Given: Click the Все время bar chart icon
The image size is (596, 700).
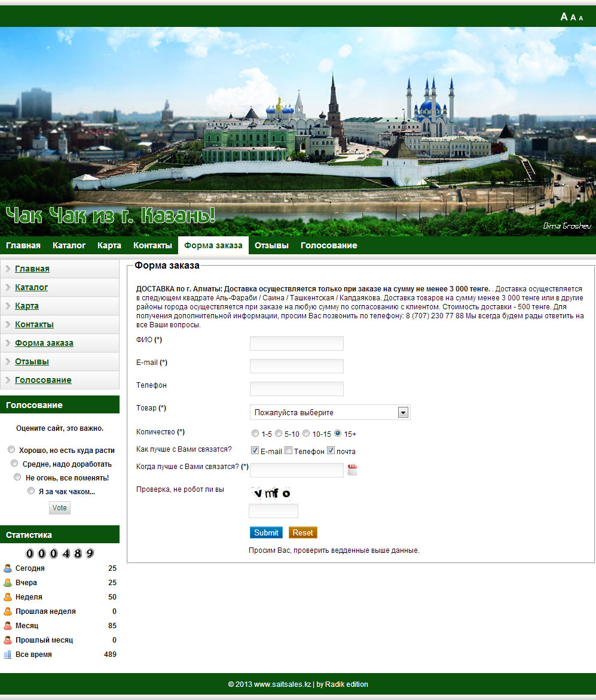Looking at the screenshot, I should click(x=8, y=655).
